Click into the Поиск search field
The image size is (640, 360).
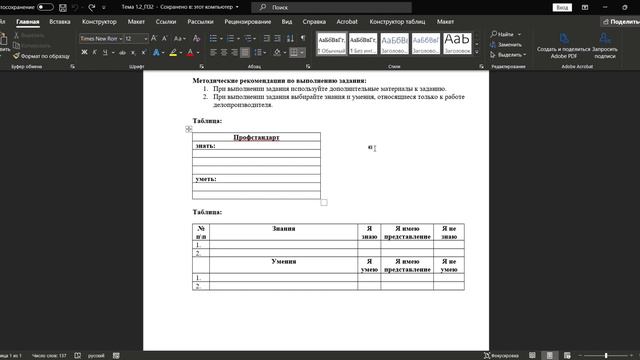pyautogui.click(x=331, y=7)
